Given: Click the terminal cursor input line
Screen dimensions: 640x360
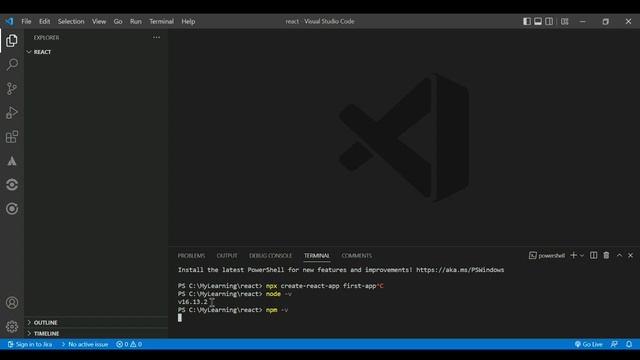Looking at the screenshot, I should pyautogui.click(x=180, y=318).
